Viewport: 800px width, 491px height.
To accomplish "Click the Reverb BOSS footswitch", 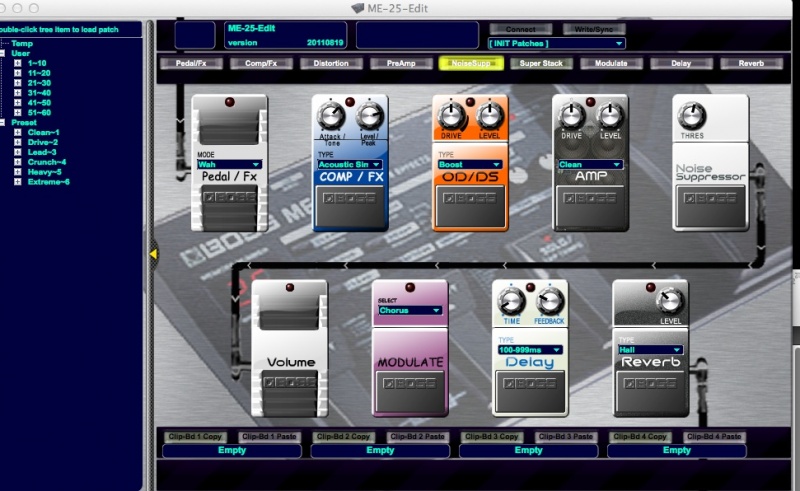I will [x=651, y=392].
